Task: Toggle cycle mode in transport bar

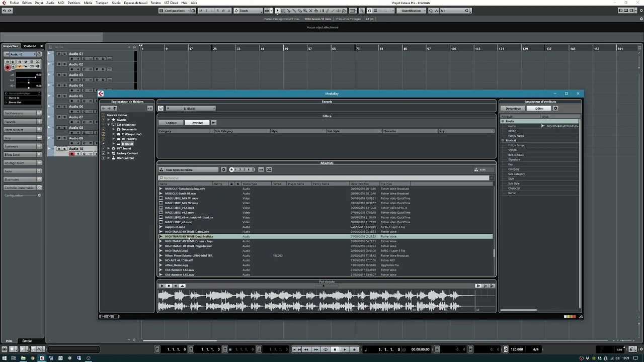Action: 326,349
